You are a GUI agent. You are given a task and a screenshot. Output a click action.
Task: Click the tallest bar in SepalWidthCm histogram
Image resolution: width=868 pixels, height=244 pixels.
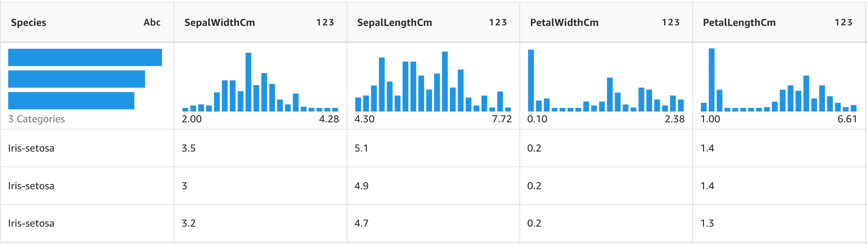tap(248, 82)
